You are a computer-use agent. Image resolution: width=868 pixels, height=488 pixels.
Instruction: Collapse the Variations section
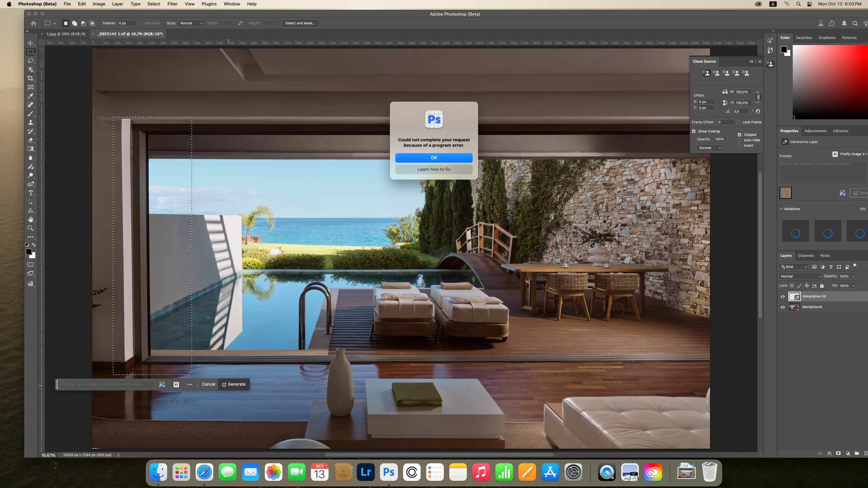[781, 209]
